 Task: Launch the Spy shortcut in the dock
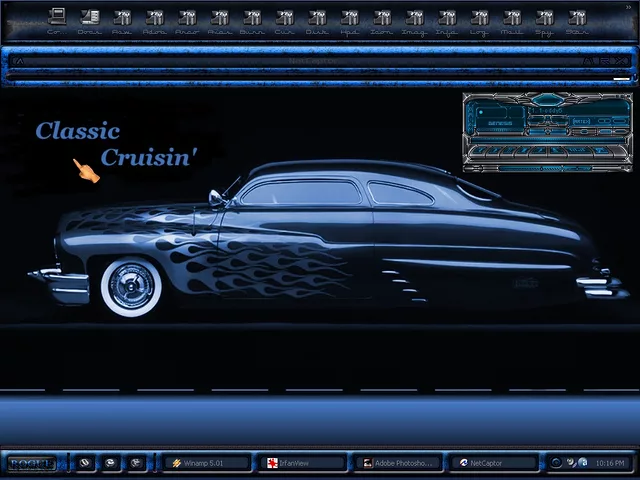[x=544, y=17]
